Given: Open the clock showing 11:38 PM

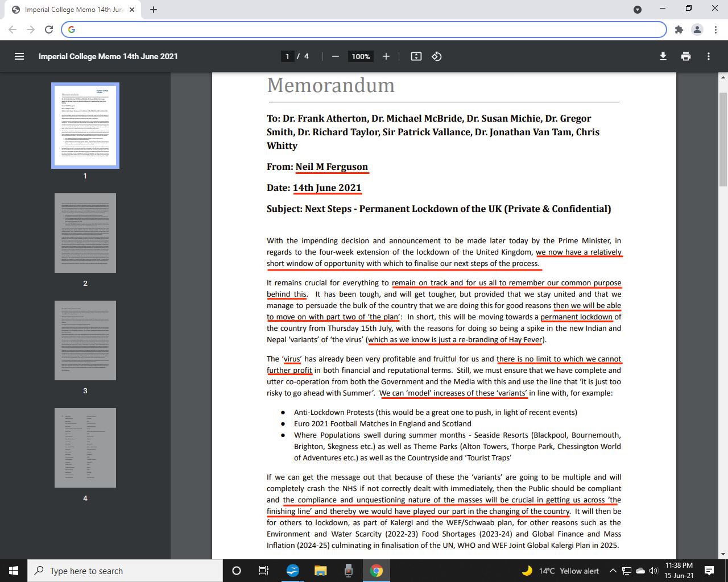Looking at the screenshot, I should point(679,571).
